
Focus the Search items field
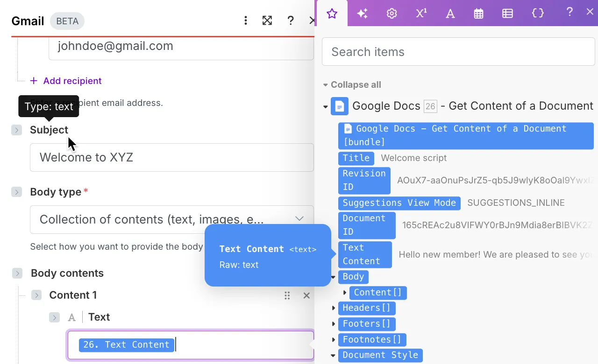click(458, 52)
